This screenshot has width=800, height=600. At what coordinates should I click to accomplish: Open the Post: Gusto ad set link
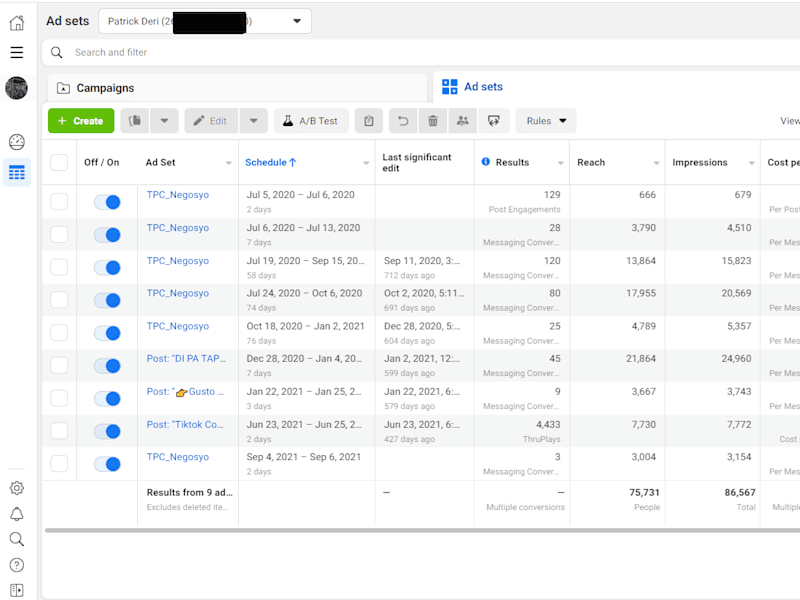click(x=185, y=392)
